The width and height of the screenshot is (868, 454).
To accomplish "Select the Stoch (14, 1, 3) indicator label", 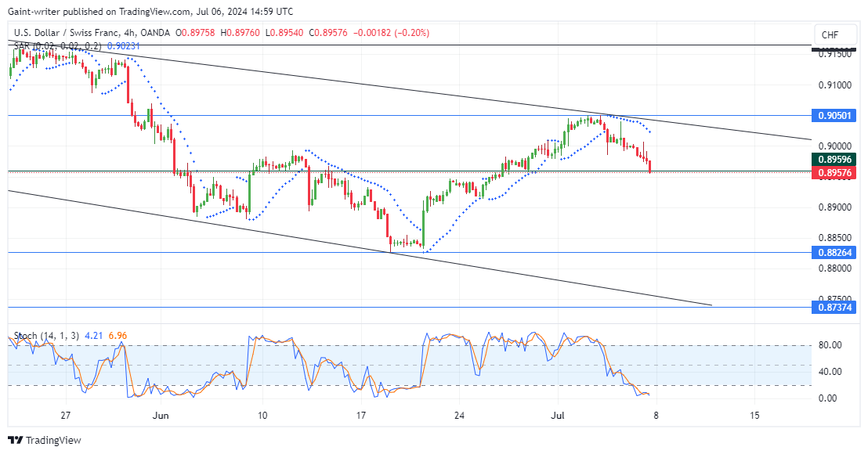I will pyautogui.click(x=46, y=336).
